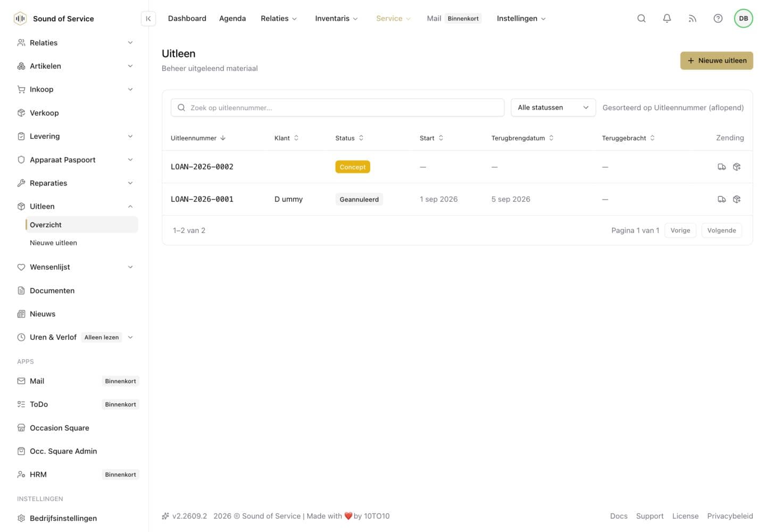Collapse the sidebar with the arrow button
This screenshot has height=532, width=766.
point(148,19)
